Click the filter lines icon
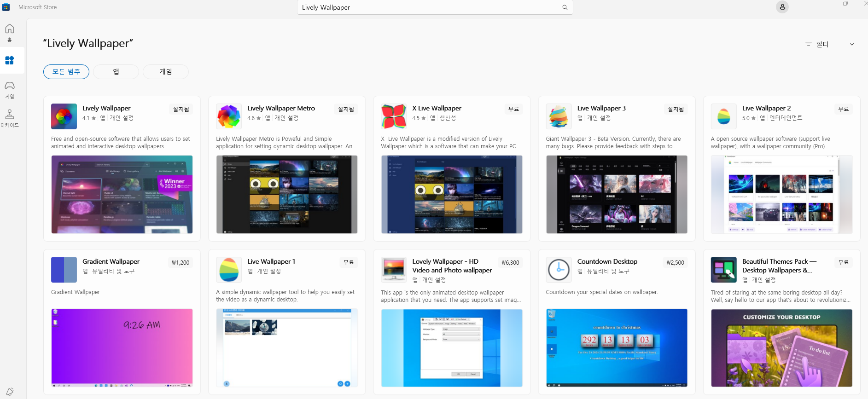Viewport: 868px width, 399px height. point(808,44)
